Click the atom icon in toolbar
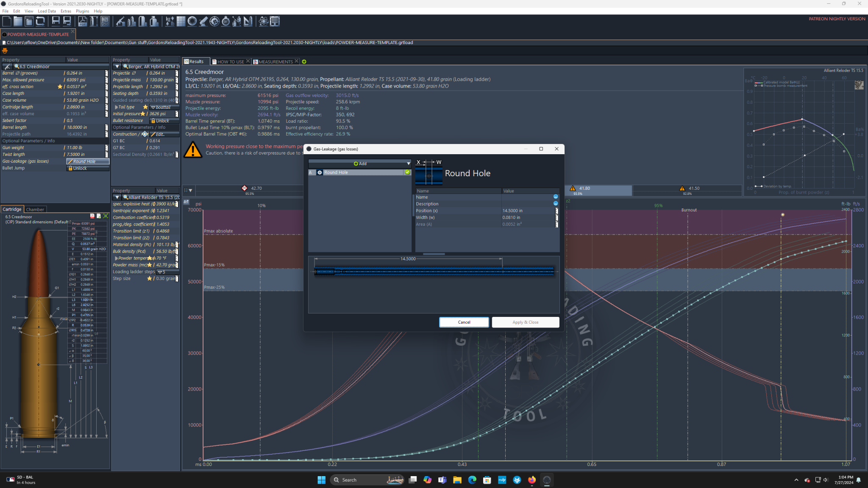 click(263, 21)
